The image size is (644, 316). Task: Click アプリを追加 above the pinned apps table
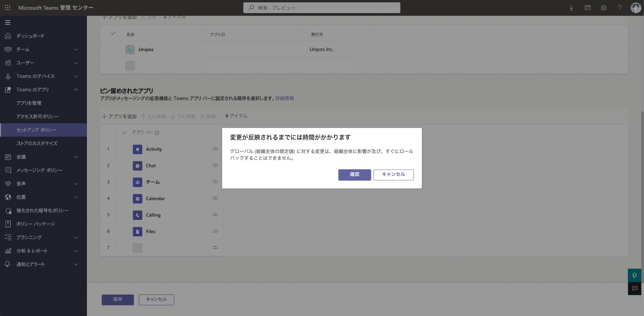(x=119, y=116)
